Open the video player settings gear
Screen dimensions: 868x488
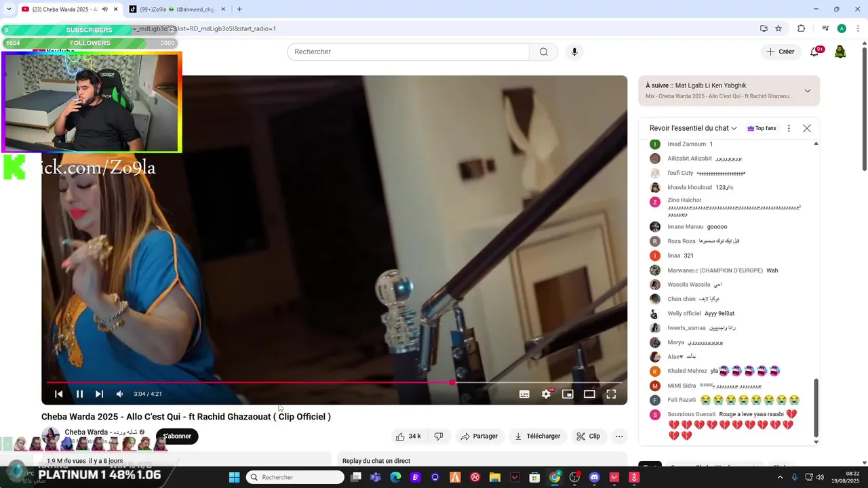point(546,394)
